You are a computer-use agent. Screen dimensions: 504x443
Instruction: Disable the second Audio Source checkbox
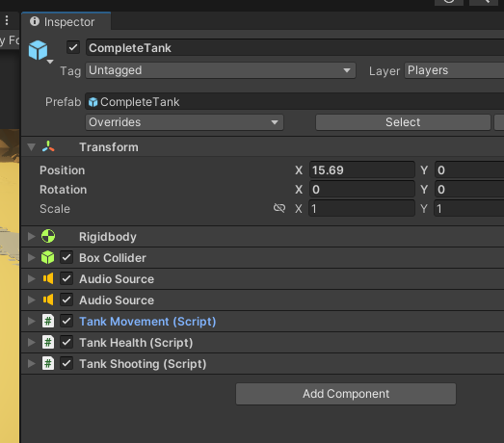click(66, 300)
